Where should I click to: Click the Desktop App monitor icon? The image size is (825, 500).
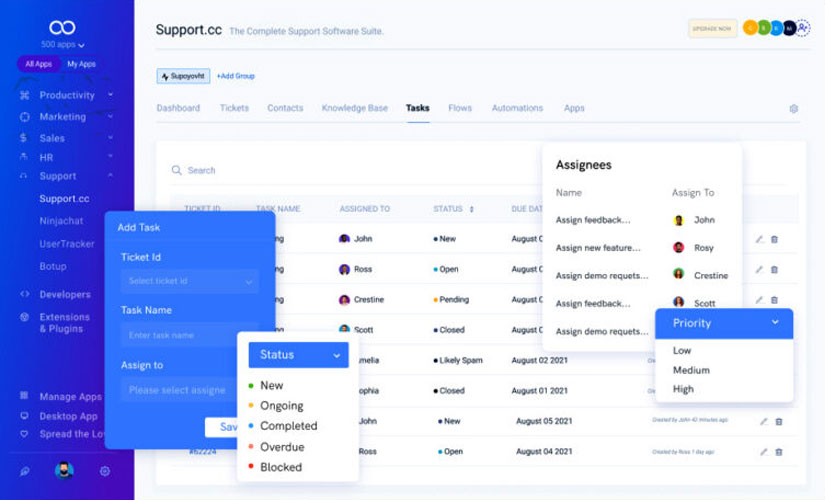[24, 415]
